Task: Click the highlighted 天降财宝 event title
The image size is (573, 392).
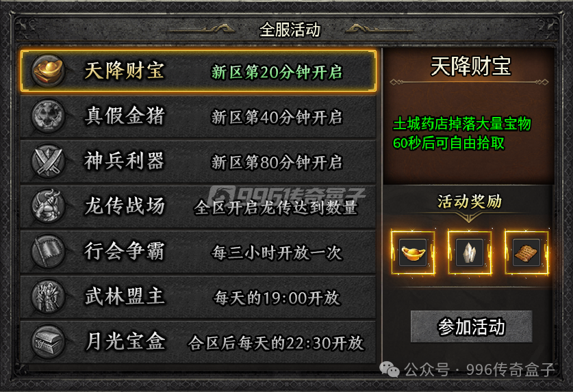Action: coord(124,70)
